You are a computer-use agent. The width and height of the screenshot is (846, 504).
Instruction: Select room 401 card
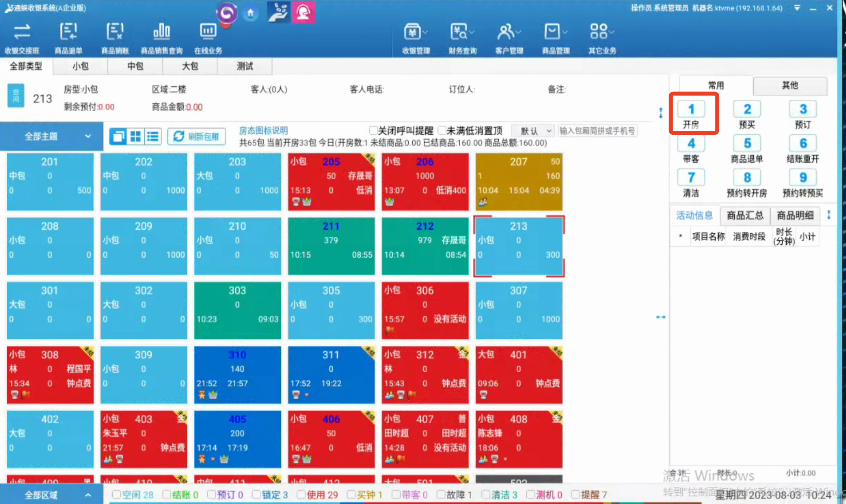pos(519,374)
